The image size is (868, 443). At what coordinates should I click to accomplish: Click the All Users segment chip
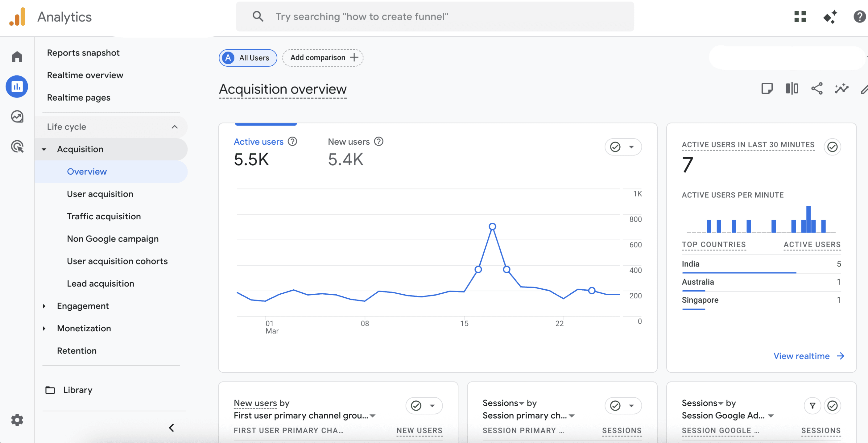(x=248, y=58)
